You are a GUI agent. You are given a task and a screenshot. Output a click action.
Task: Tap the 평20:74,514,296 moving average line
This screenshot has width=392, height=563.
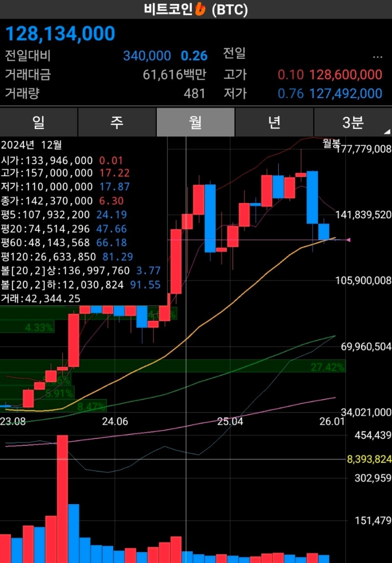coord(64,229)
